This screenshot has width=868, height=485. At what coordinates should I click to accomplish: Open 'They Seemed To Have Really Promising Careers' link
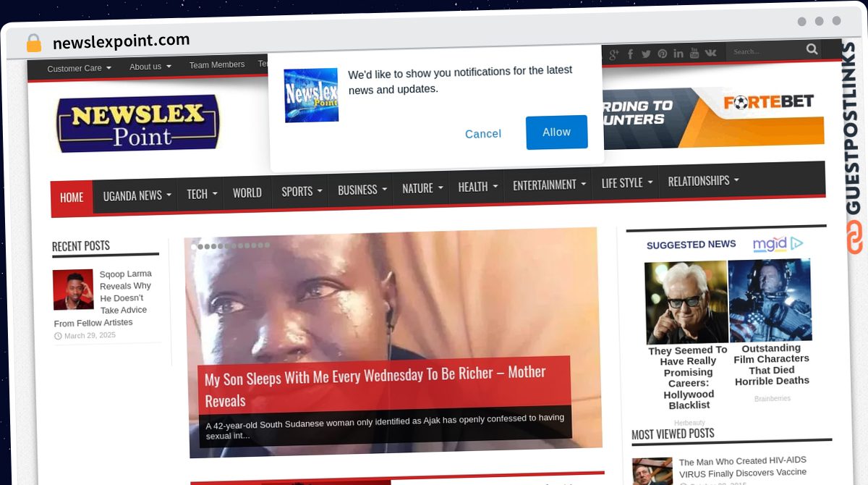pyautogui.click(x=688, y=377)
